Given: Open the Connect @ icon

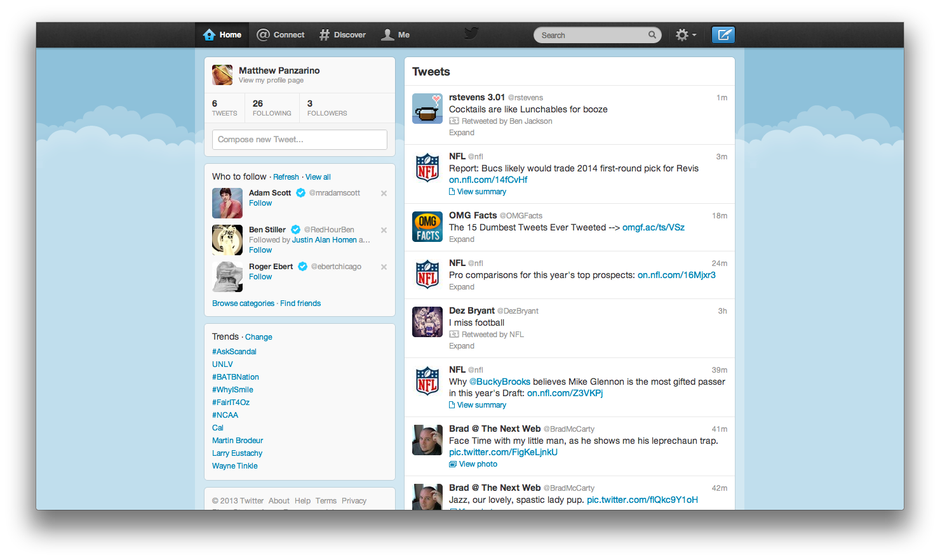Looking at the screenshot, I should coord(263,35).
